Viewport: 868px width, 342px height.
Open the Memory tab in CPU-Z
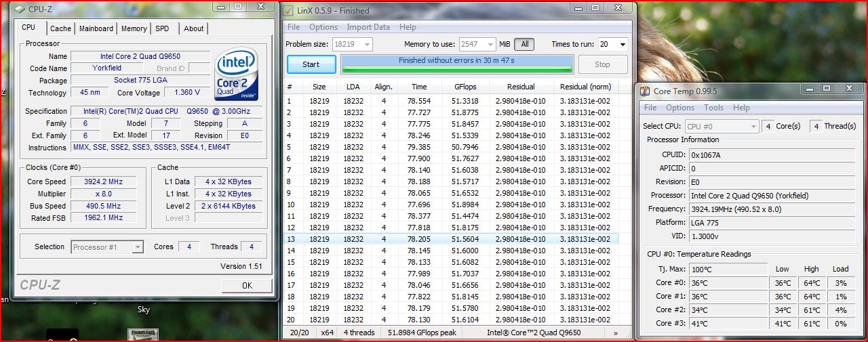[x=134, y=28]
